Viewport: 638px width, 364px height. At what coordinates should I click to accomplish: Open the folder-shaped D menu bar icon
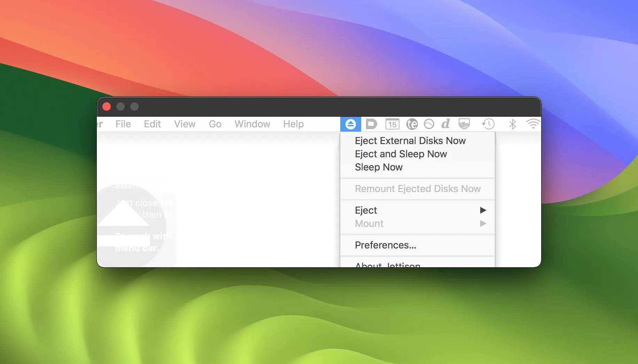click(371, 124)
